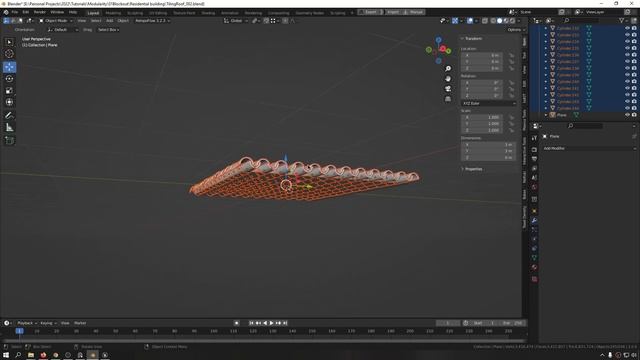Select the Add Cube tool

pos(9,140)
